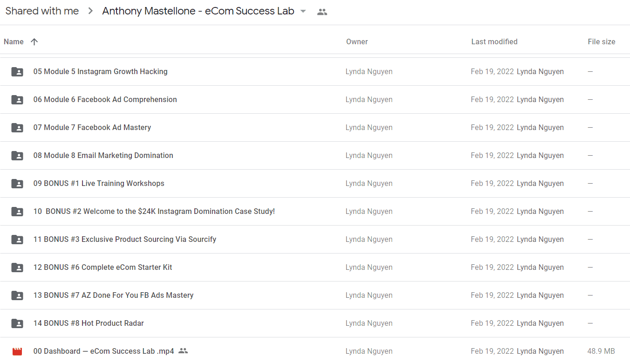Click Feb 19, 2022 date in BONUS #1 row

492,184
